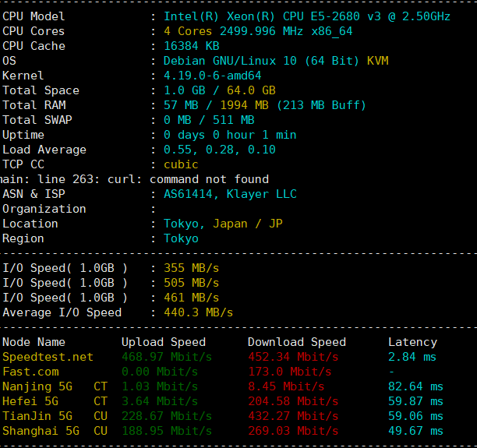Click the Fast.com node name
Screen dimensions: 477x448
point(30,372)
